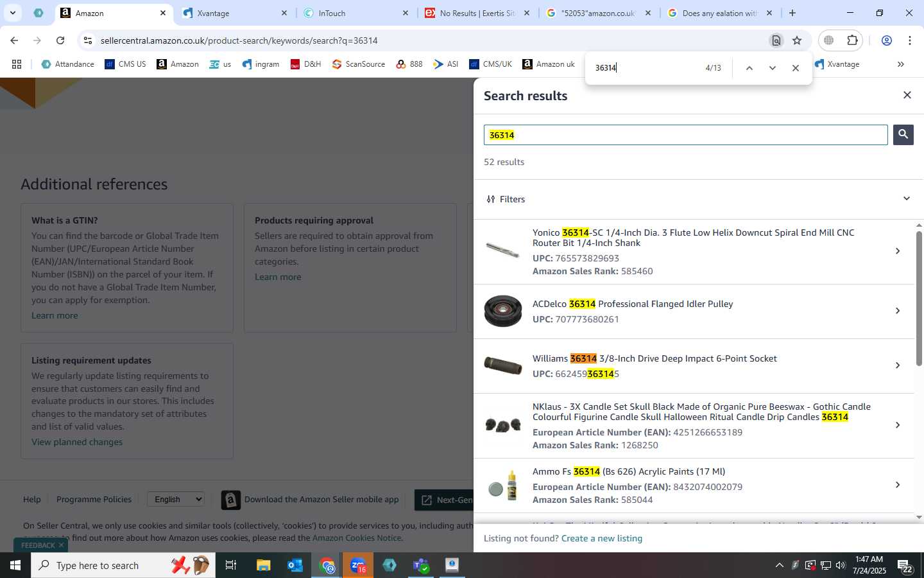Open Ammo Fs 36314 acrylic paints chevron

tap(897, 485)
